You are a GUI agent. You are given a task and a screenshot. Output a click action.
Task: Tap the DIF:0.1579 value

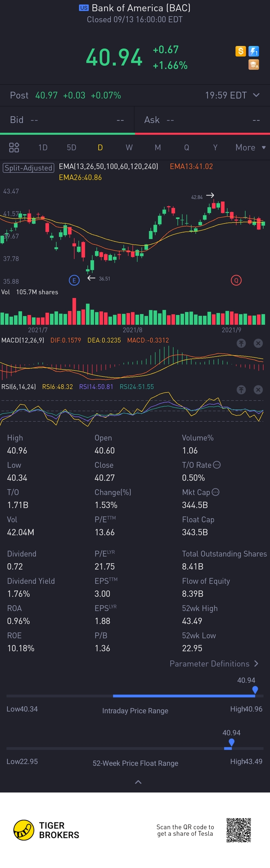(x=66, y=340)
